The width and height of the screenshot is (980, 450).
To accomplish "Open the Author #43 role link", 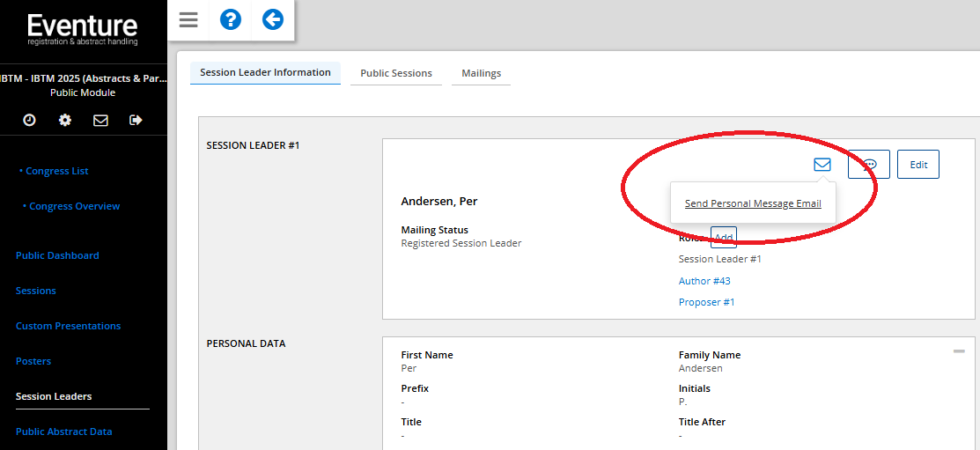I will coord(704,281).
